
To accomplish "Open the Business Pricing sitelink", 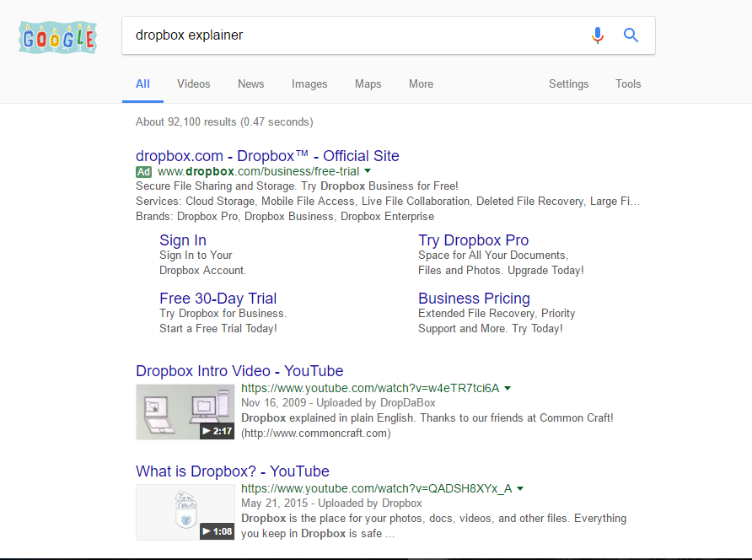I will [475, 299].
